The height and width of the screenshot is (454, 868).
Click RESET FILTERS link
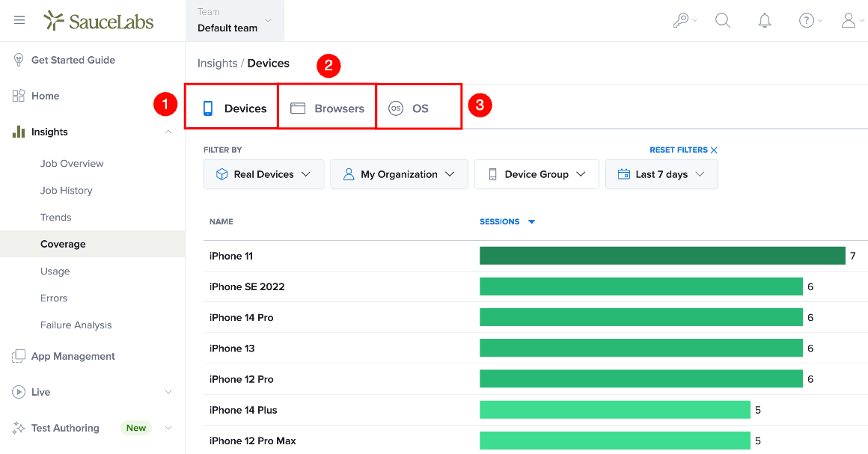point(684,150)
